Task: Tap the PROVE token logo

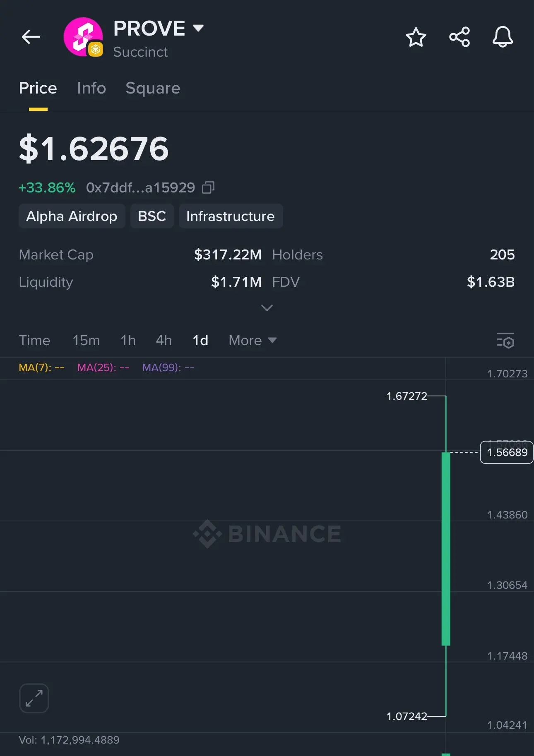Action: (x=83, y=37)
